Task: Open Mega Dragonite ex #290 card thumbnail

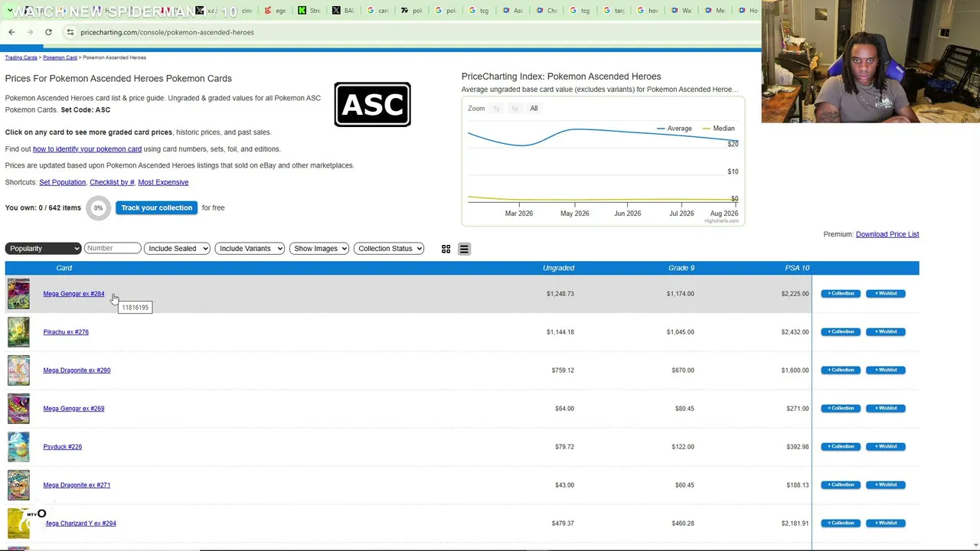Action: tap(18, 370)
